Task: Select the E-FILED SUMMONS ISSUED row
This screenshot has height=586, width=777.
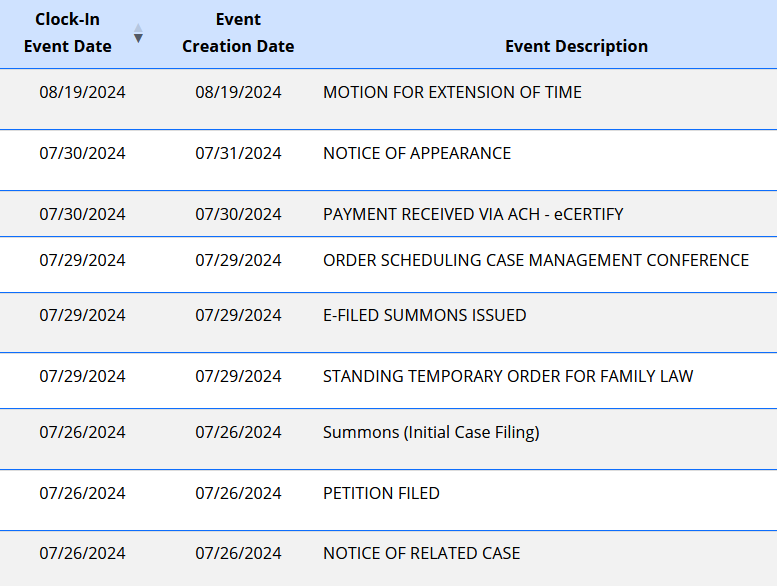Action: pyautogui.click(x=424, y=316)
